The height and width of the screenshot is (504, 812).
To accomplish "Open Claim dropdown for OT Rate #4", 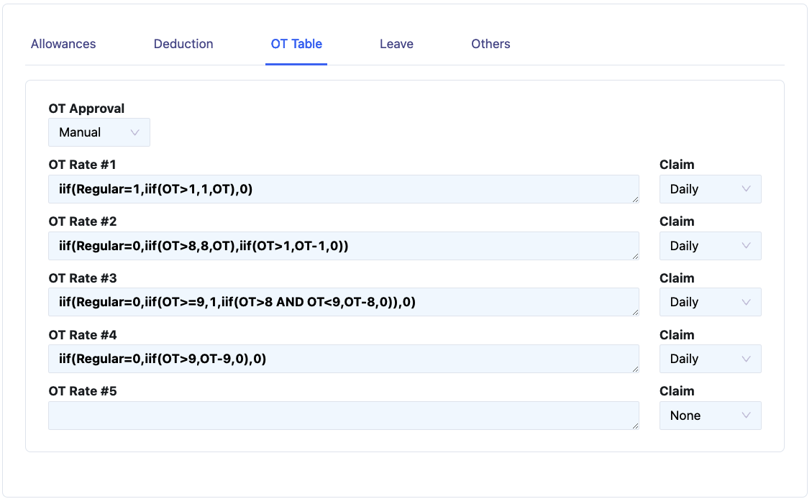I will 710,359.
